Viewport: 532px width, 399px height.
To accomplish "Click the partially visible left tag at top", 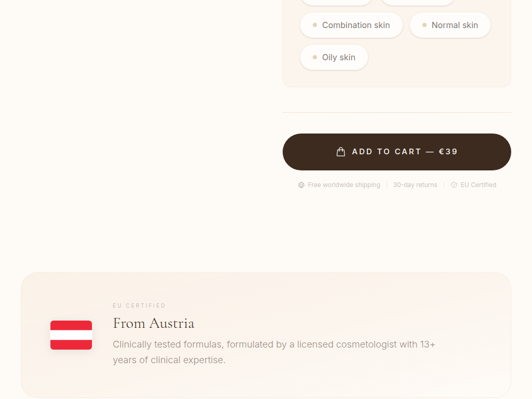I will [337, 2].
